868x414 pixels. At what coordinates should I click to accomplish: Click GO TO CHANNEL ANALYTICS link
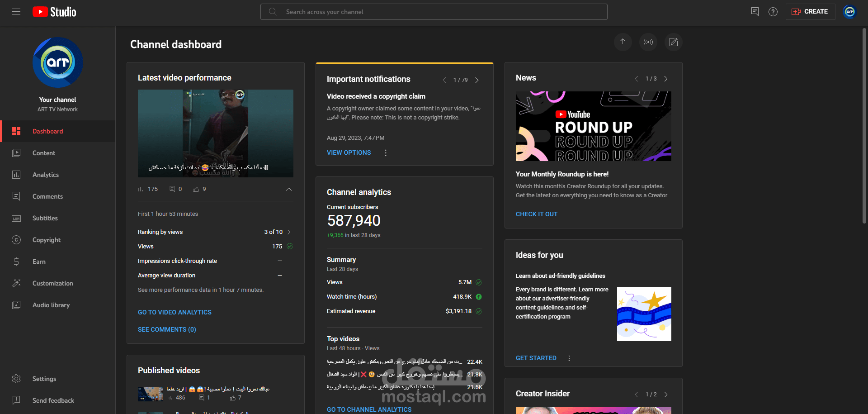coord(369,409)
